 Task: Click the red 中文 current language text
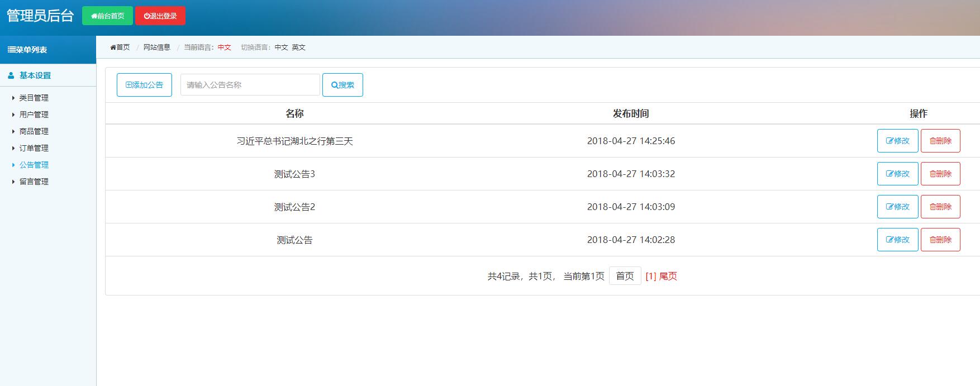(224, 47)
